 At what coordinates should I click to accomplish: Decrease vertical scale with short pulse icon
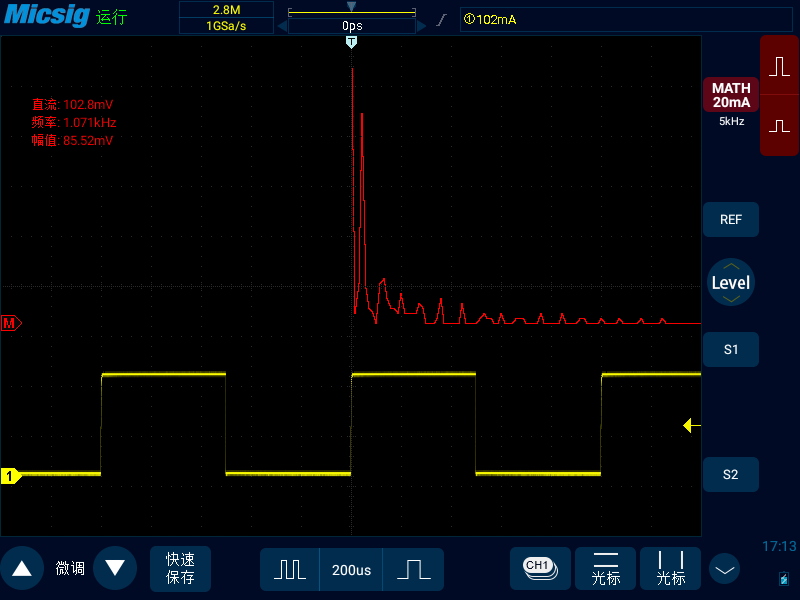[x=779, y=126]
